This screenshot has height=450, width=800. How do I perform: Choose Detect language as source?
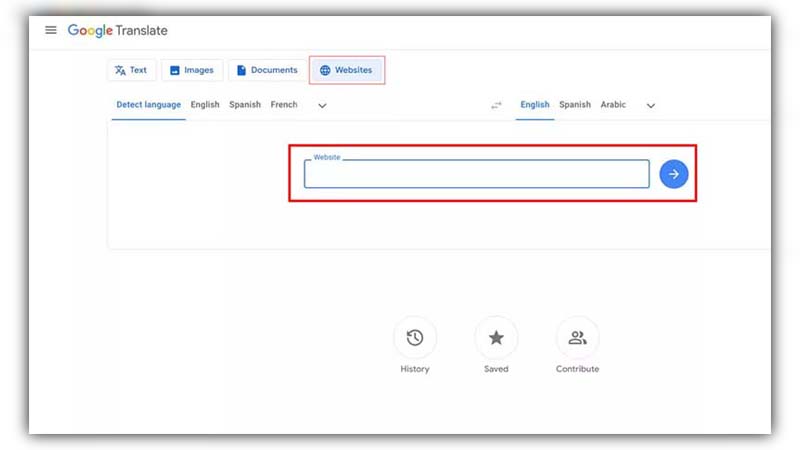pos(148,105)
